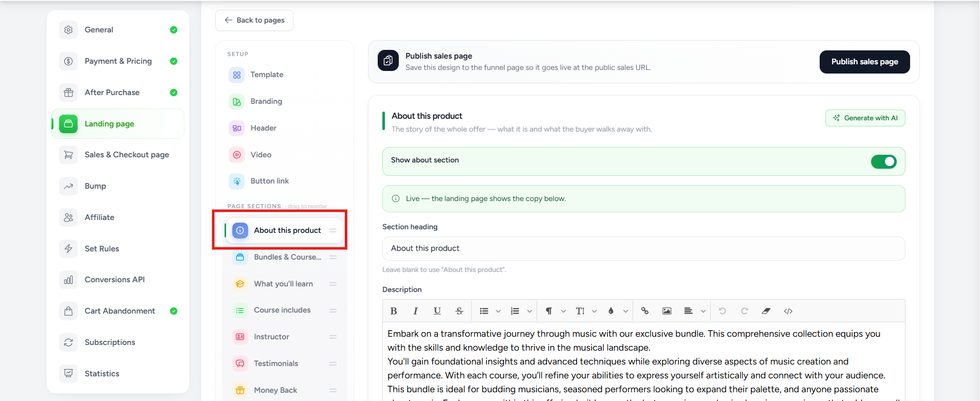Open Cart Abandonment bag icon

pos(68,311)
